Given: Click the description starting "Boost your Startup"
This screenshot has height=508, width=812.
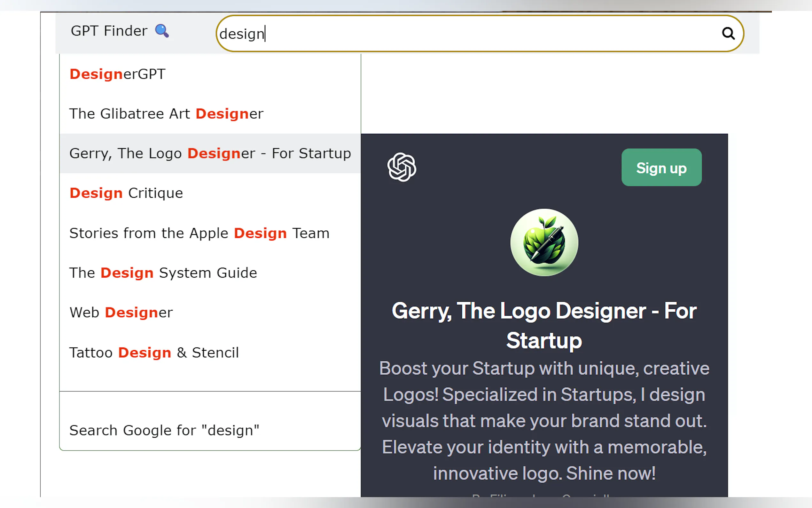Looking at the screenshot, I should click(x=544, y=421).
